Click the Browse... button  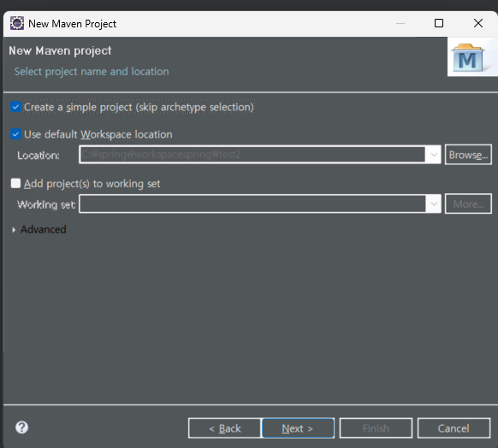tap(468, 155)
